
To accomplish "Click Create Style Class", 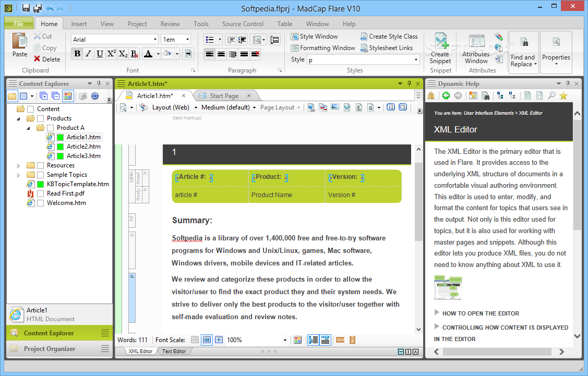I will pos(389,37).
